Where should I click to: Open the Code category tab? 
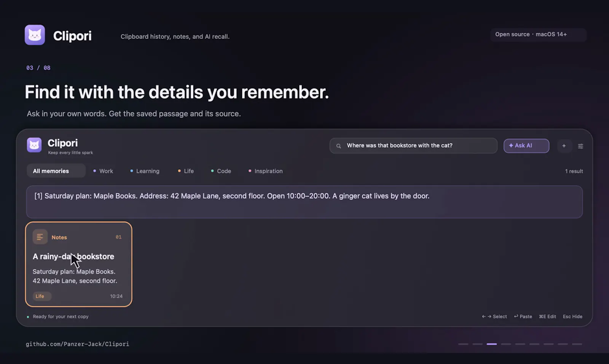pos(221,171)
